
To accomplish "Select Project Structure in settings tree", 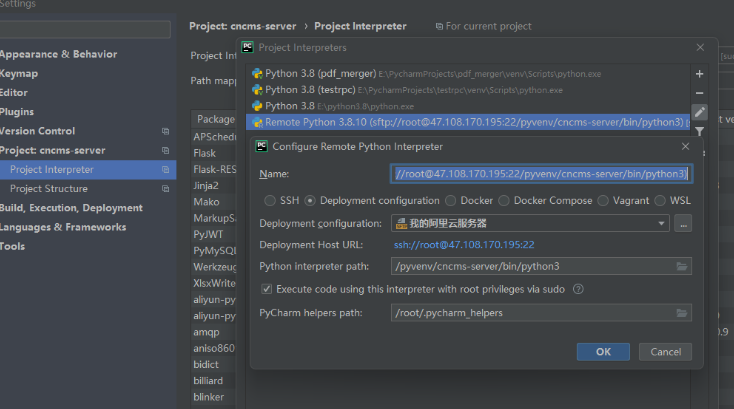I will pyautogui.click(x=49, y=189).
